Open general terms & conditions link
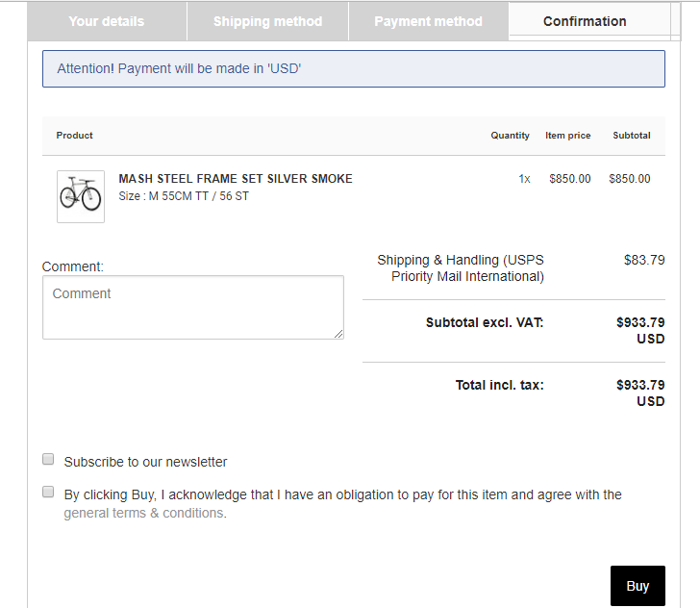The image size is (700, 608). coord(145,513)
